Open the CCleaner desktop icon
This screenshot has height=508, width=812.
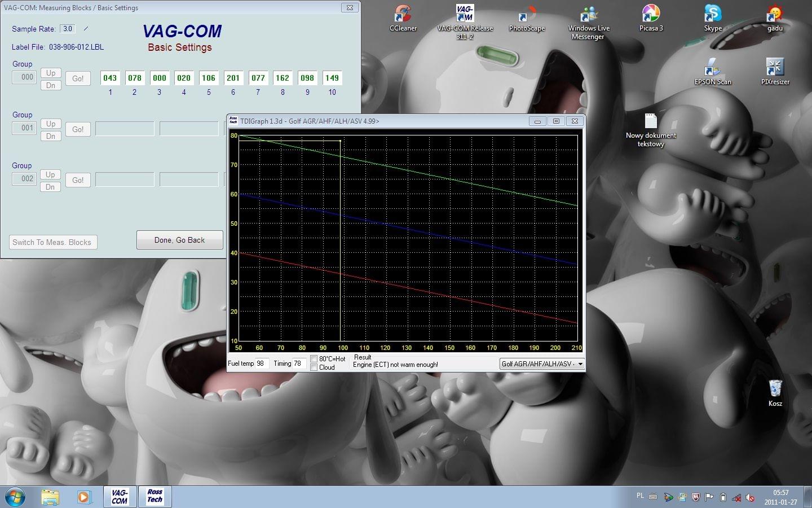tap(403, 18)
